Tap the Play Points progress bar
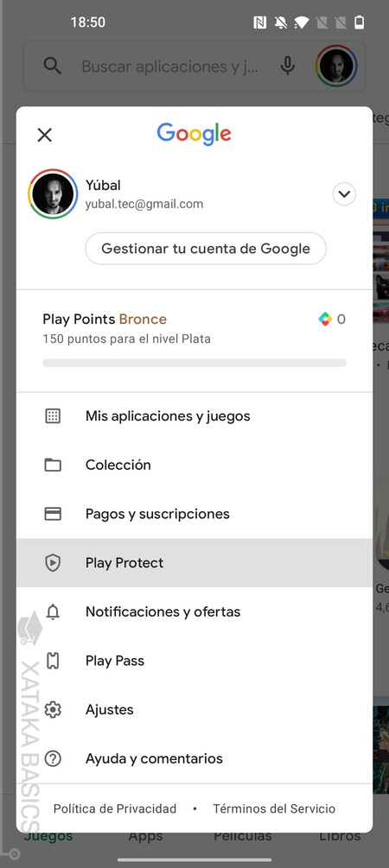This screenshot has height=868, width=389. point(194,363)
